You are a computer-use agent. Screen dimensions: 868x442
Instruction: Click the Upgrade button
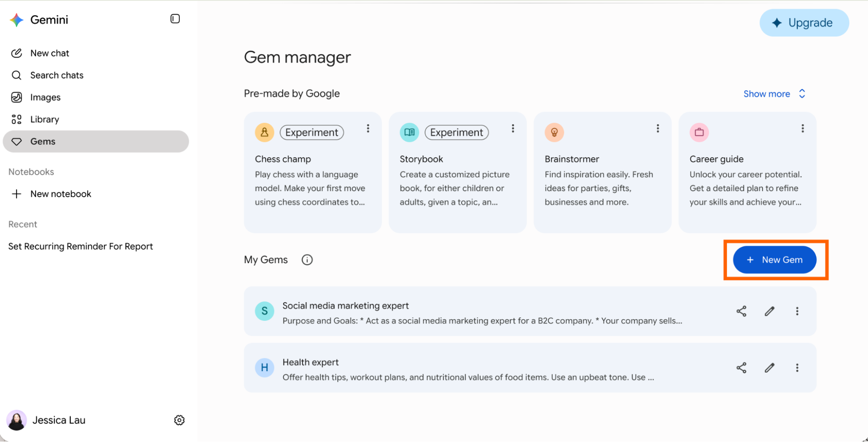[804, 23]
